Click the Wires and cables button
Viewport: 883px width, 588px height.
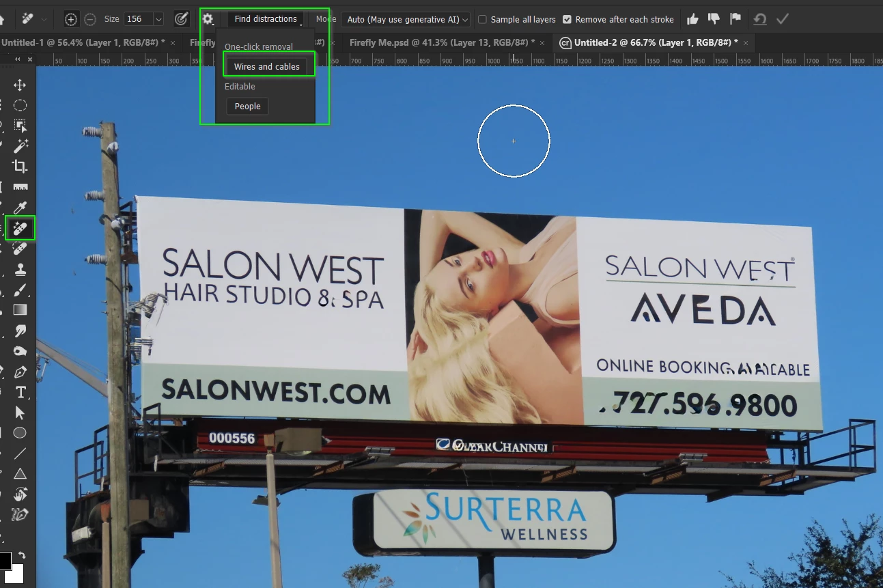tap(267, 66)
